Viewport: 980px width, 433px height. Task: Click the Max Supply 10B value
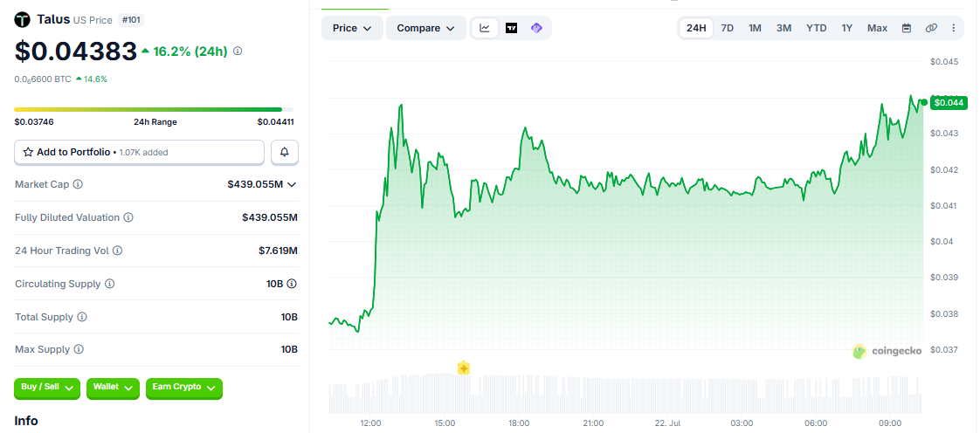tap(289, 349)
